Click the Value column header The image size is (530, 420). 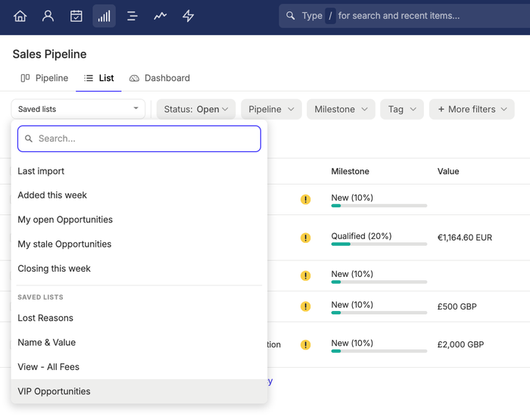[x=448, y=171]
